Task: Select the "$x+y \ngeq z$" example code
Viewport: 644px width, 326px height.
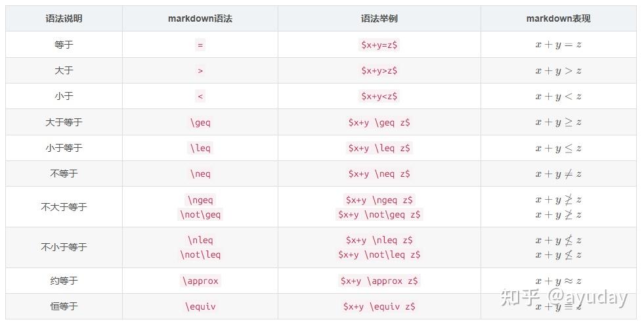Action: tap(379, 200)
